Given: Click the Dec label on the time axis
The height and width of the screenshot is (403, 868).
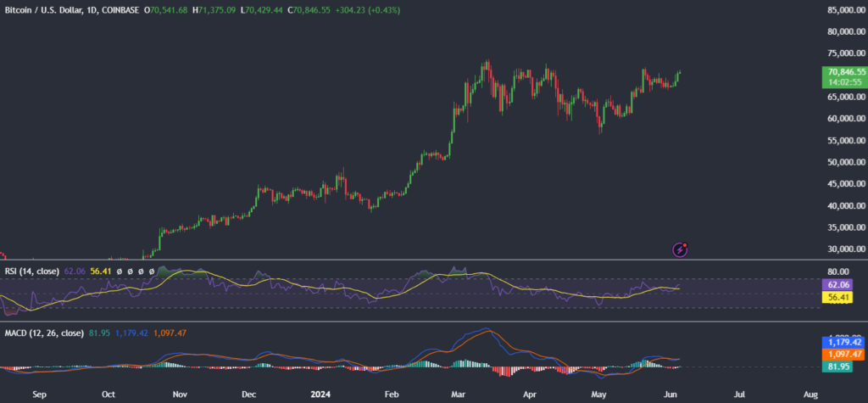Looking at the screenshot, I should 248,395.
